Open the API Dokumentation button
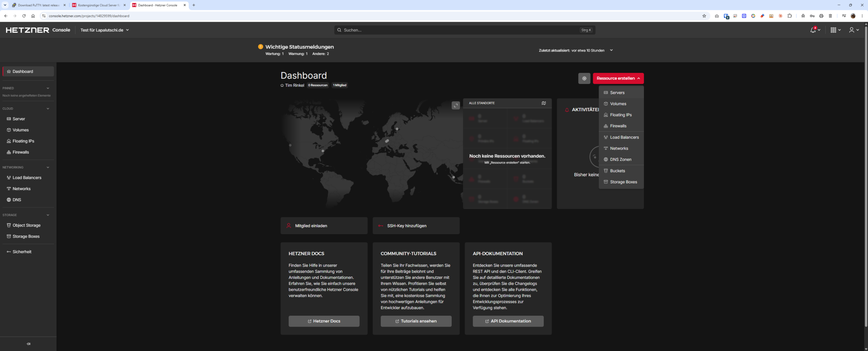The image size is (868, 351). pos(508,321)
